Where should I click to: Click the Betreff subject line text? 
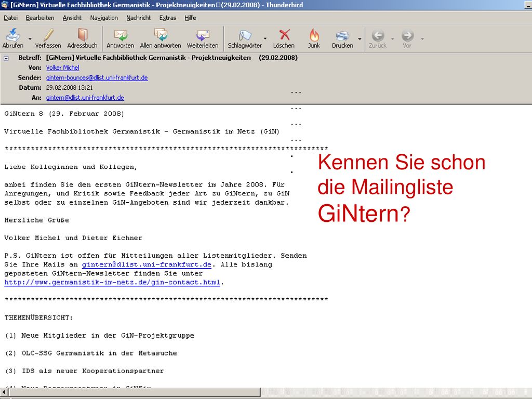coord(171,58)
